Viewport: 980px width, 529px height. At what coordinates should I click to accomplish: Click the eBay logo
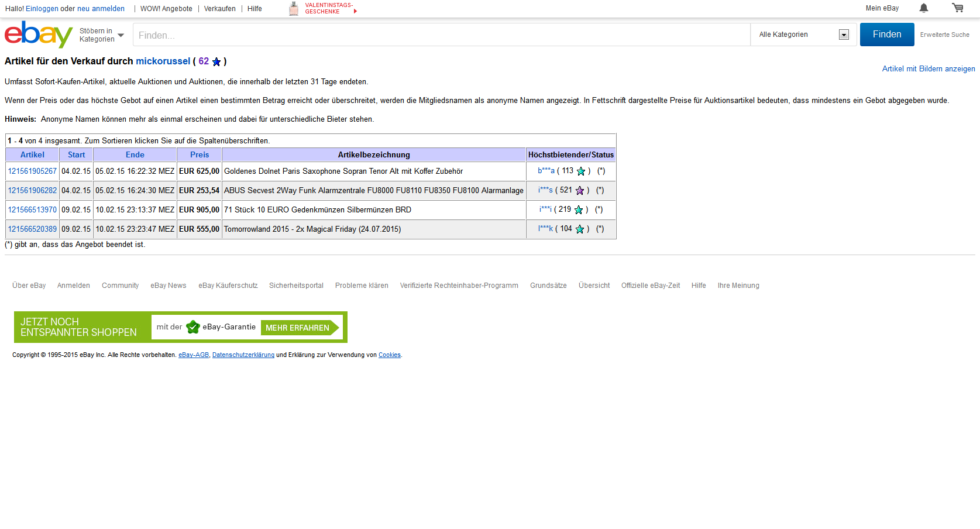(39, 35)
